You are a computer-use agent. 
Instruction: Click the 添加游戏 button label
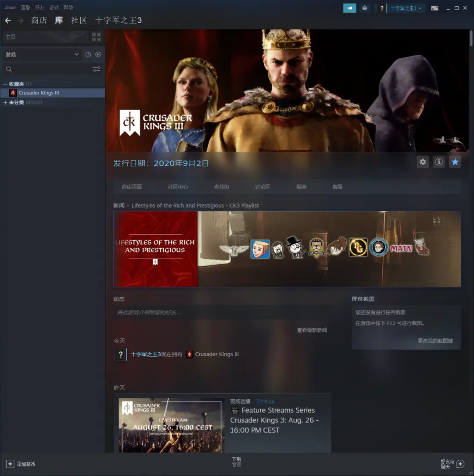[26, 464]
